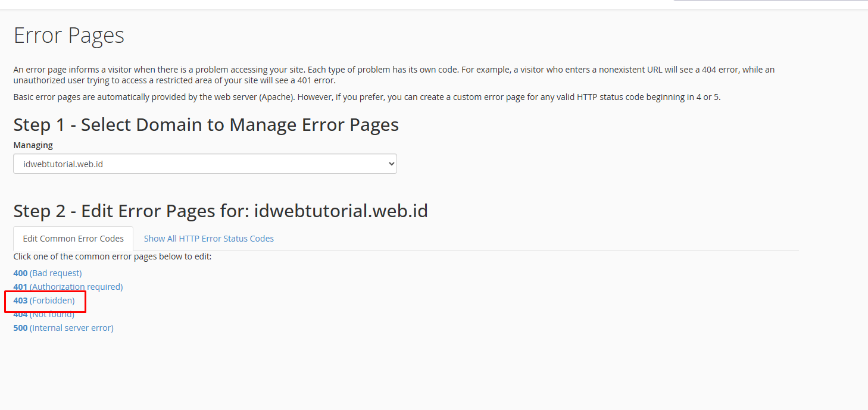This screenshot has height=410, width=868.
Task: Edit the 500 (Internal server error) page
Action: point(63,328)
